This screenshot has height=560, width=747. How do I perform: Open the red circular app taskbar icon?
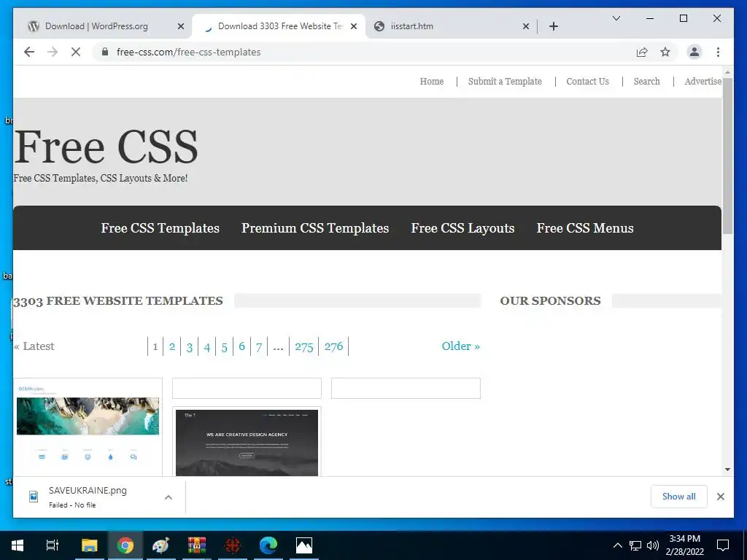(x=233, y=545)
